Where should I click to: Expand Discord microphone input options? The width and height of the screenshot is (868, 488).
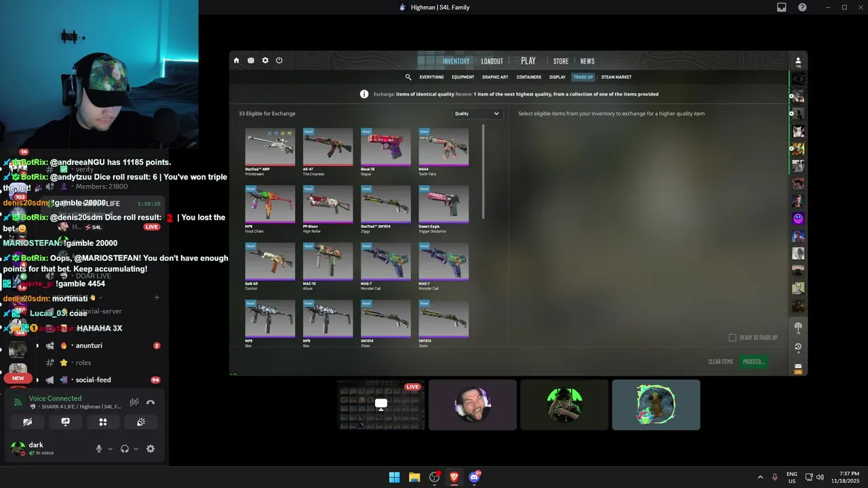coord(111,449)
